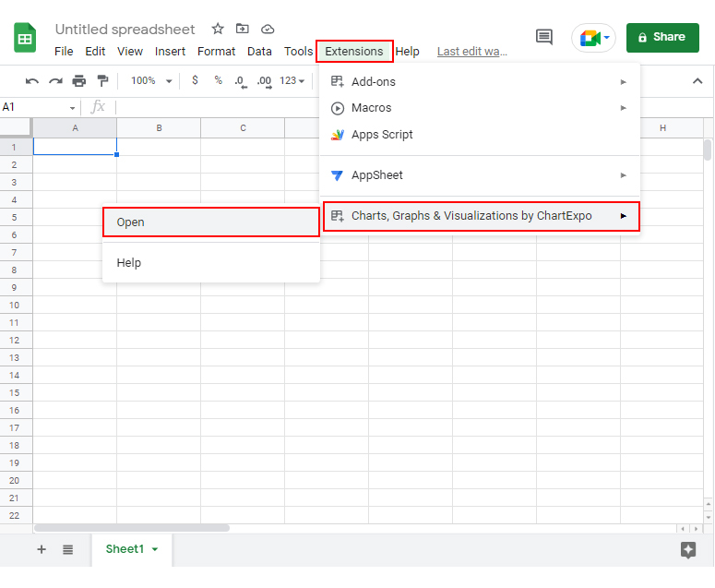715x588 pixels.
Task: Format as currency dollar icon
Action: tap(196, 80)
